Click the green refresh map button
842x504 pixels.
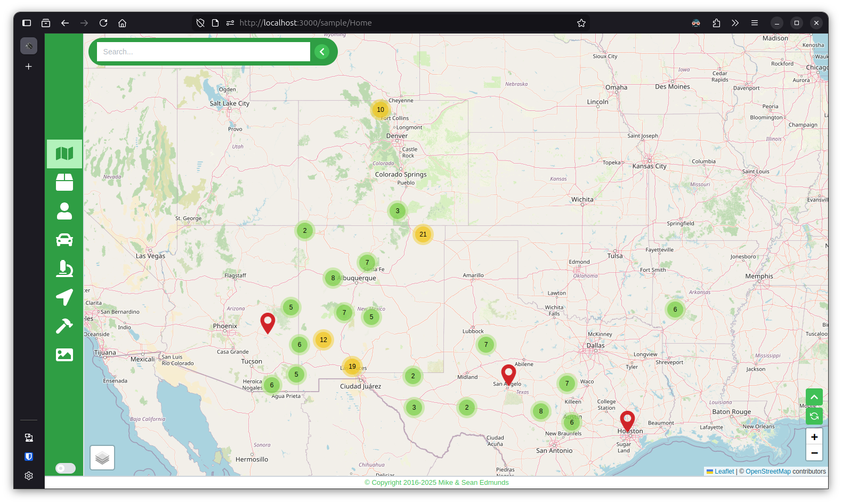pos(814,416)
